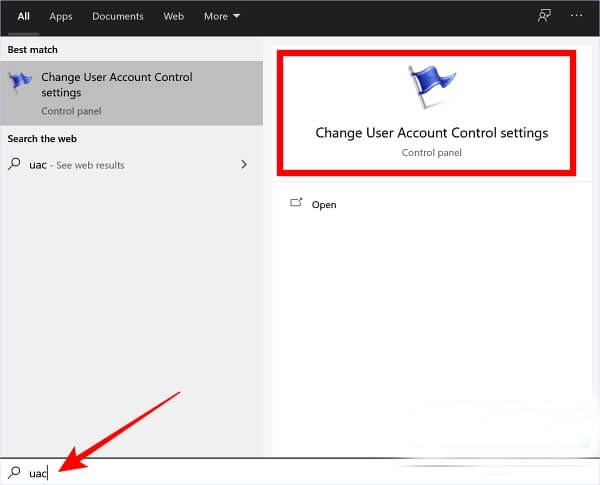Click the uac See web results entry
This screenshot has height=485, width=600.
tap(131, 165)
